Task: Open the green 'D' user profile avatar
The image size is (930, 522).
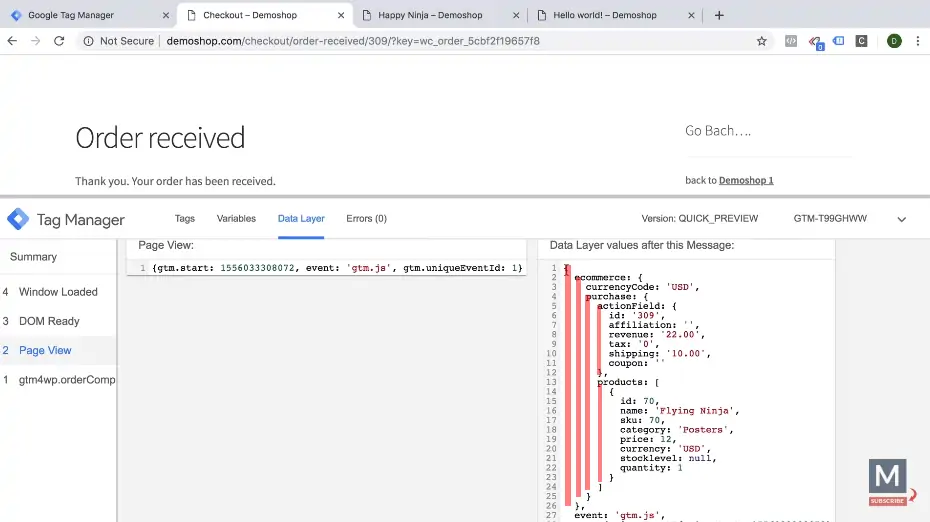Action: click(893, 41)
